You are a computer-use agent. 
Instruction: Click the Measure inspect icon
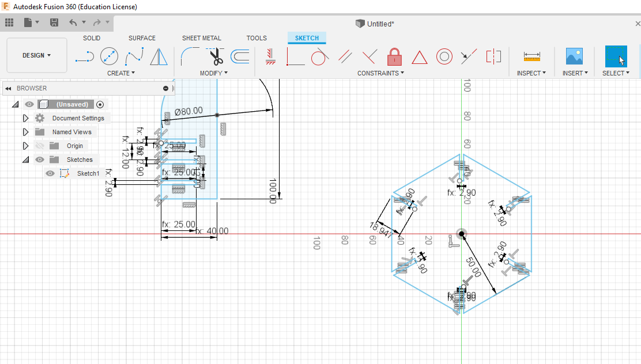pyautogui.click(x=532, y=56)
